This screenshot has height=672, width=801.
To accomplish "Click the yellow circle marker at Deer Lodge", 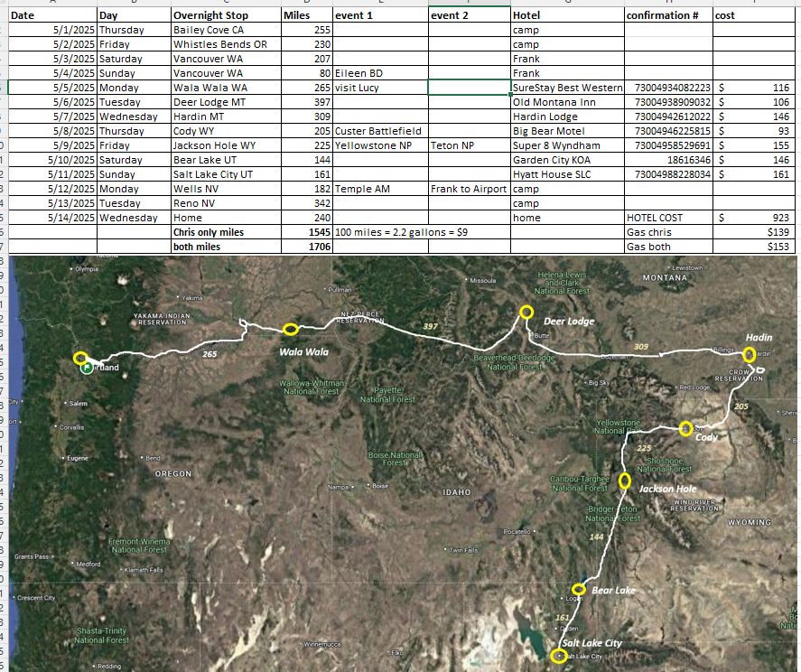I will (526, 313).
